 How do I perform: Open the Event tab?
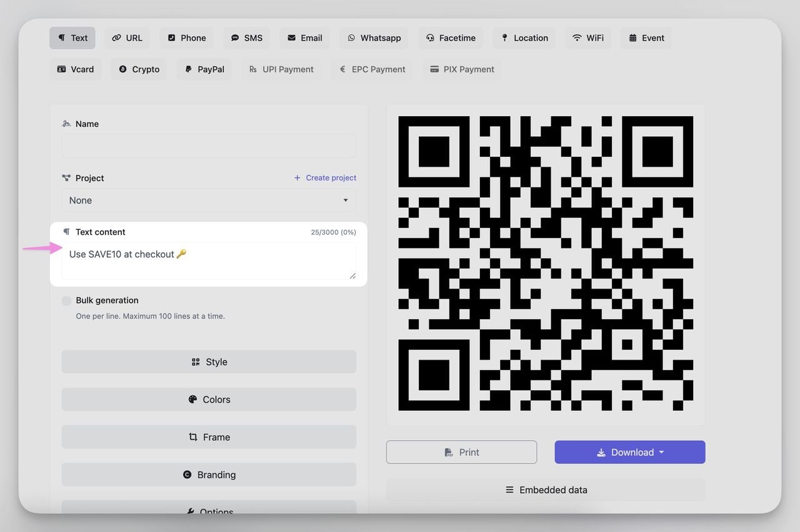646,38
